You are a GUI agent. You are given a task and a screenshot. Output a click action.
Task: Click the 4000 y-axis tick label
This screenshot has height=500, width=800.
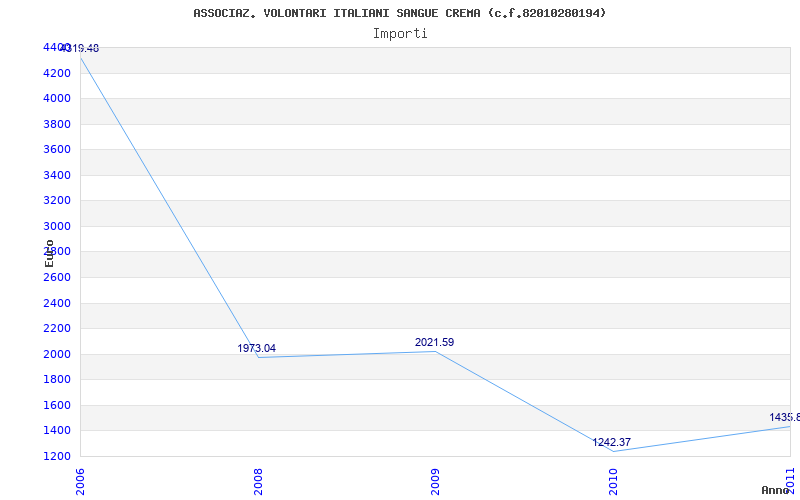(x=57, y=98)
